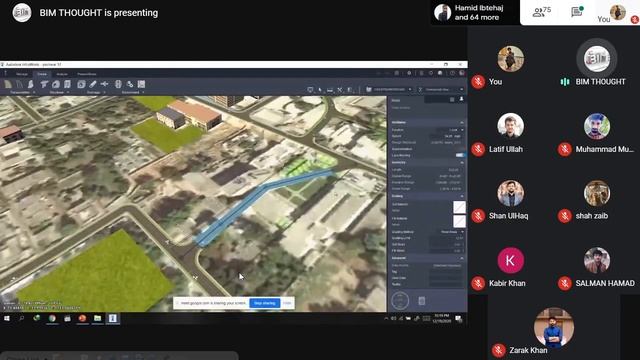This screenshot has width=640, height=360.
Task: Select the middle Structure group tool icon
Action: click(56, 84)
